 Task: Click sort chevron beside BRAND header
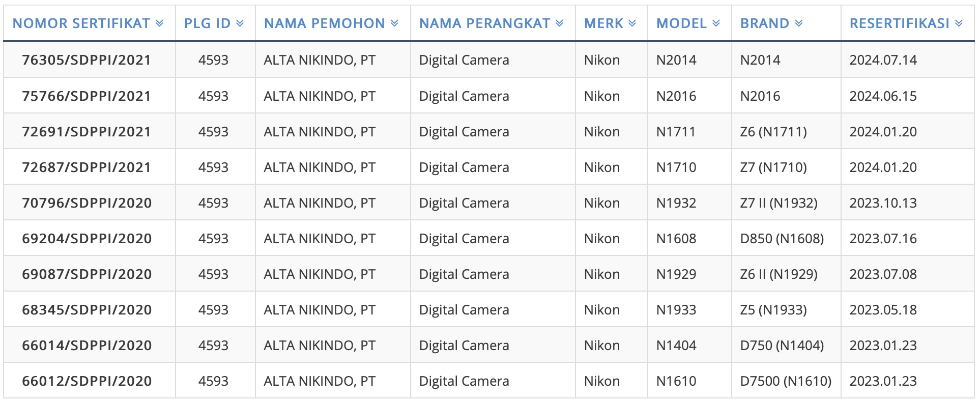coord(798,23)
